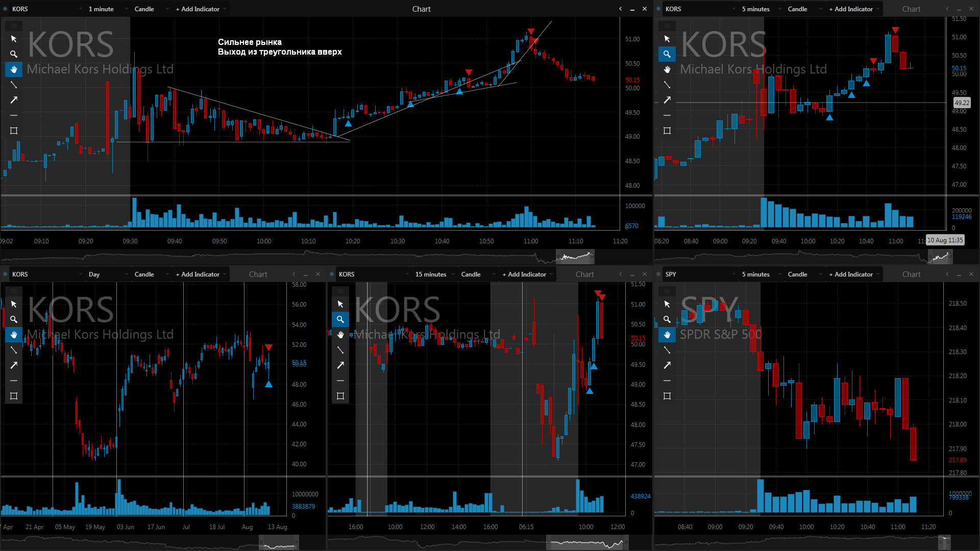Select the arrow drawing tool in 1 minute KORS chart

point(14,100)
